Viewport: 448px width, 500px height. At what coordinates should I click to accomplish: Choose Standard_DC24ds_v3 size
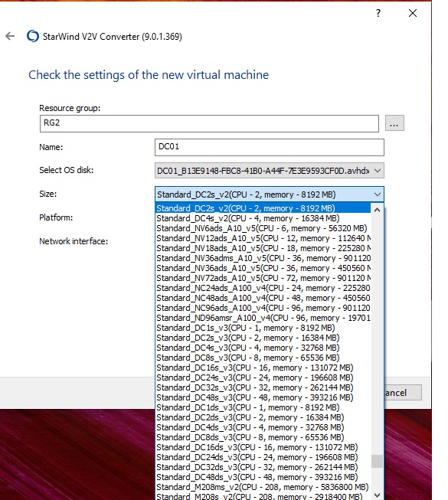263,457
